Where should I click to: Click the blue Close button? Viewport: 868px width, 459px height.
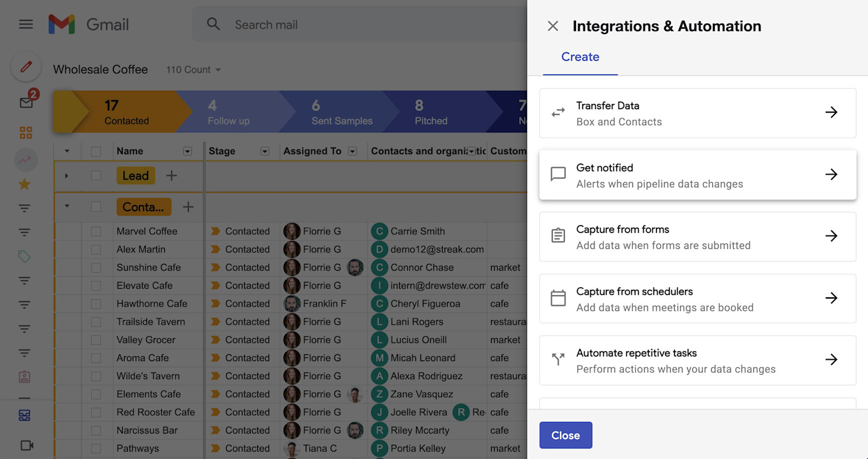565,435
